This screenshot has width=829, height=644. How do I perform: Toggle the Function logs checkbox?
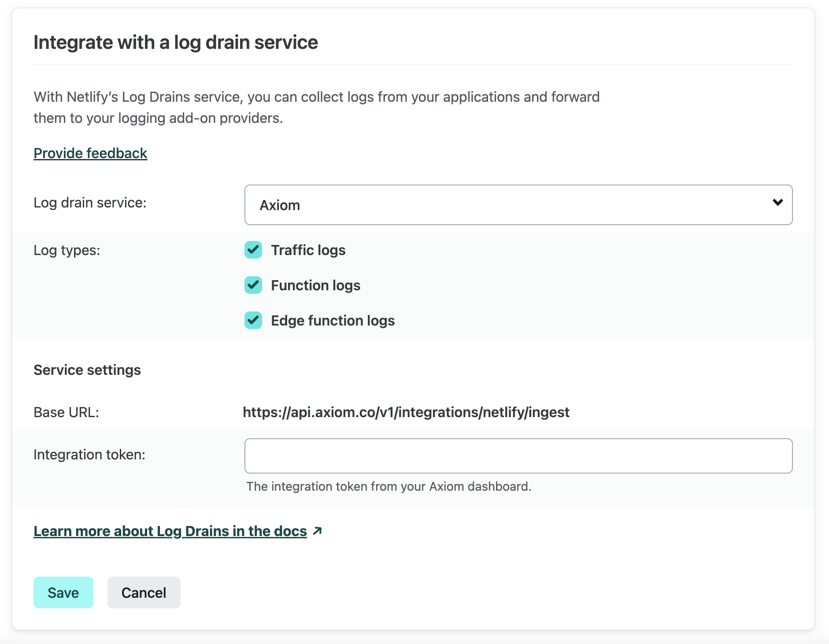pyautogui.click(x=253, y=285)
